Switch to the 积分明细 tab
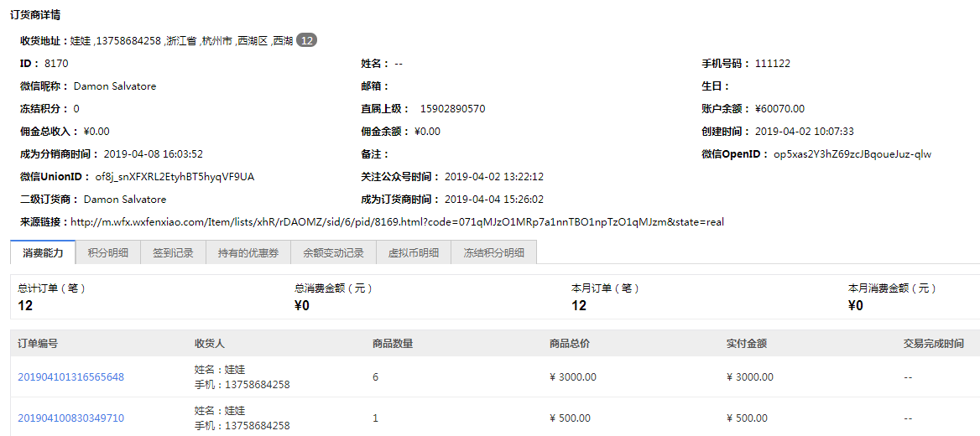Viewport: 980px width, 436px height. (x=107, y=252)
